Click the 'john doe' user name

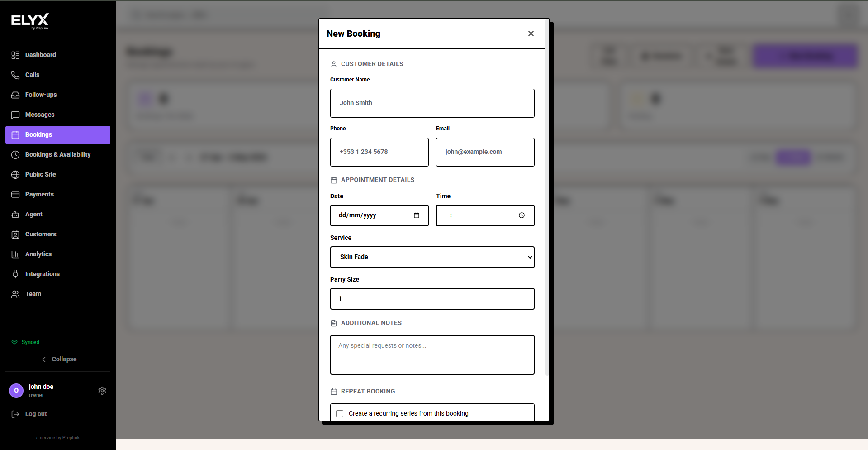[41, 387]
